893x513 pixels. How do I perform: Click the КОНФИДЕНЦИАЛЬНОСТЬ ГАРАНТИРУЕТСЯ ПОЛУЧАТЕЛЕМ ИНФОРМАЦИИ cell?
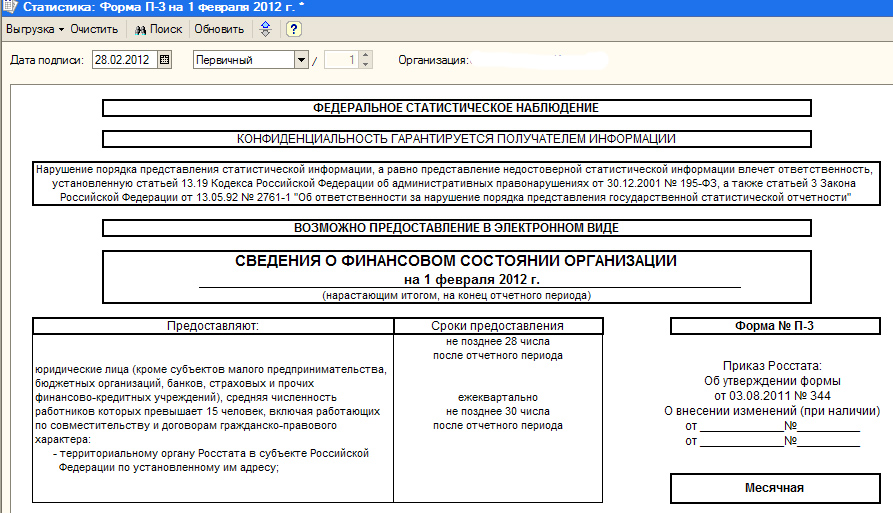pos(457,138)
